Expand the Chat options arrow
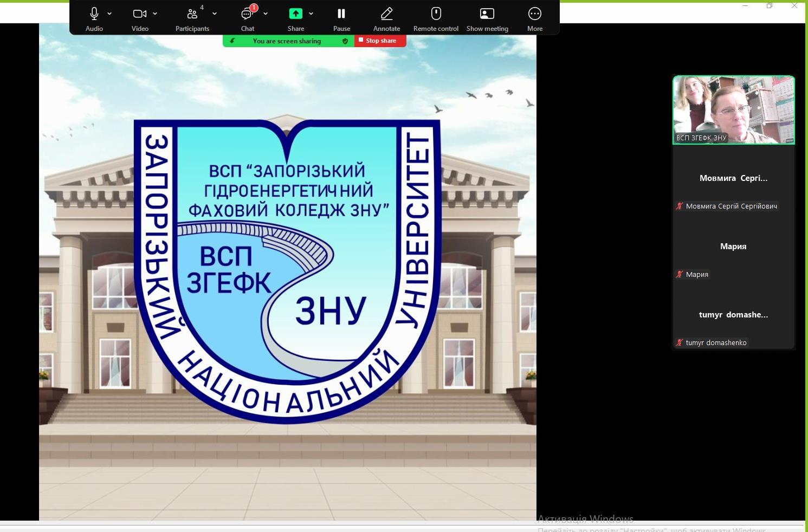The height and width of the screenshot is (532, 808). point(266,14)
